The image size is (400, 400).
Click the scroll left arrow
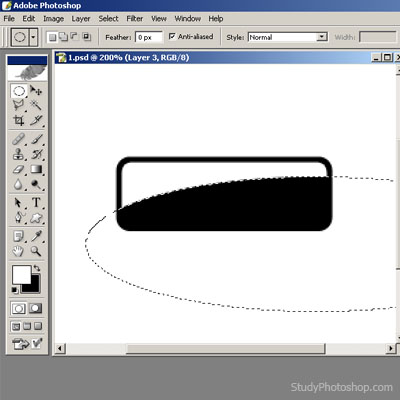click(x=60, y=349)
